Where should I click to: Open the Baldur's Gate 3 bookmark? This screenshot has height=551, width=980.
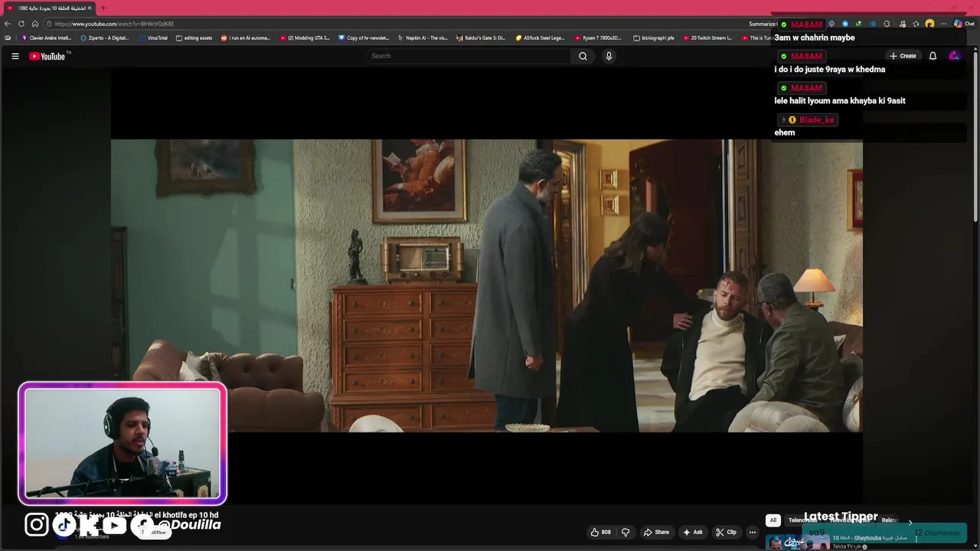pyautogui.click(x=482, y=37)
